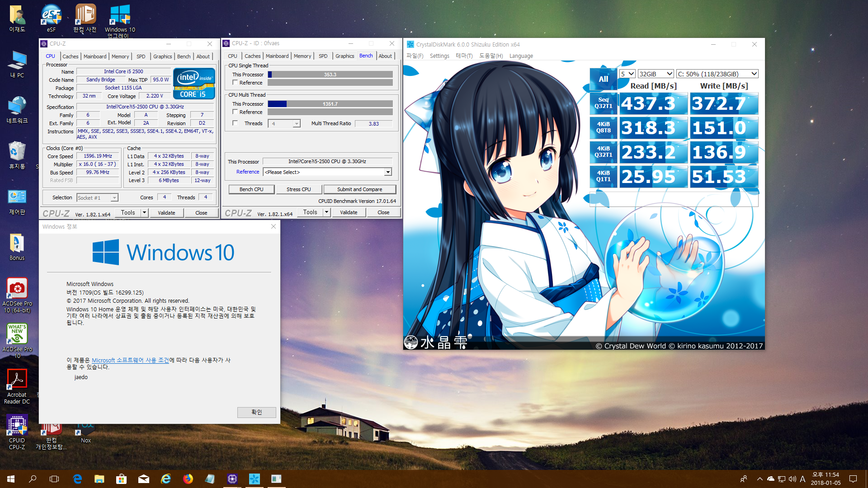Enable Multi Thread Reference checkbox
Image resolution: width=868 pixels, height=488 pixels.
click(x=235, y=112)
